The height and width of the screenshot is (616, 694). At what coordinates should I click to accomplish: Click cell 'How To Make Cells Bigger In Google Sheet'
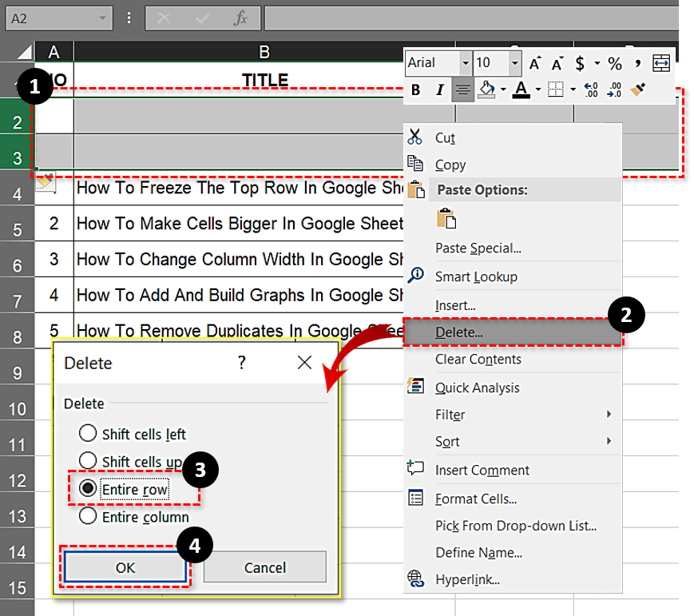click(239, 223)
